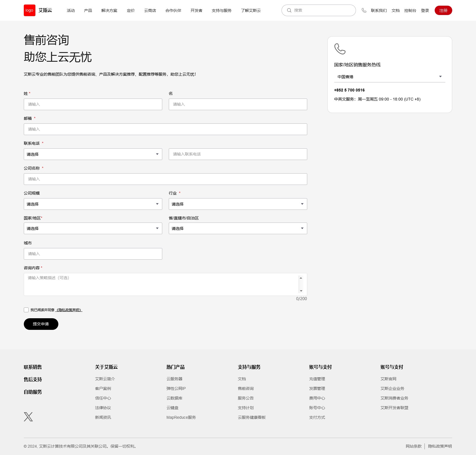This screenshot has height=455, width=476.
Task: Open the 《隐私政策声明》 link
Action: click(x=69, y=310)
